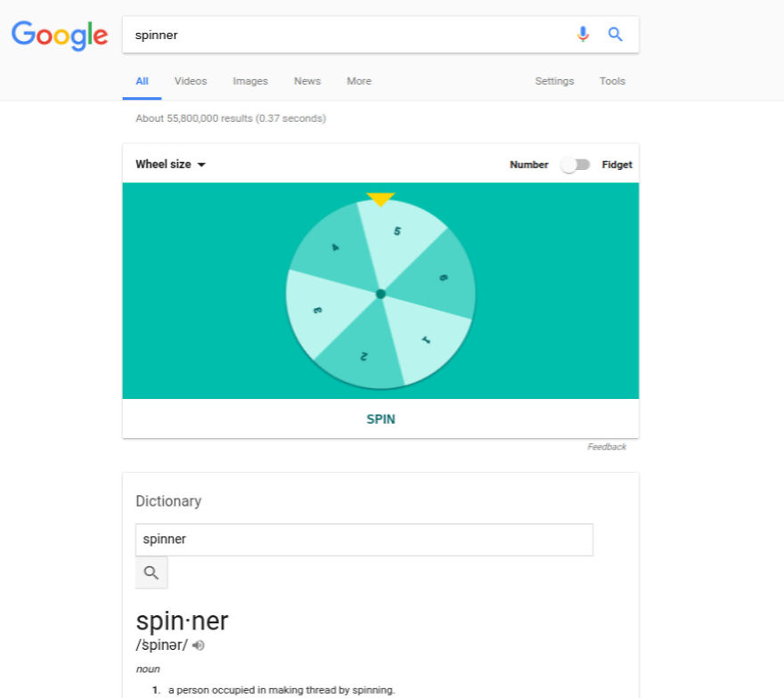Click the Feedback link
The height and width of the screenshot is (698, 784).
(x=607, y=446)
